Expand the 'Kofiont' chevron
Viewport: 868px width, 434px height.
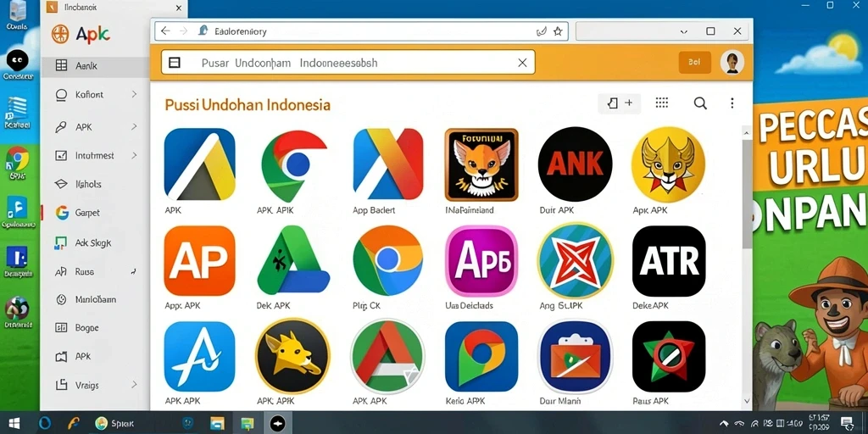tap(134, 95)
